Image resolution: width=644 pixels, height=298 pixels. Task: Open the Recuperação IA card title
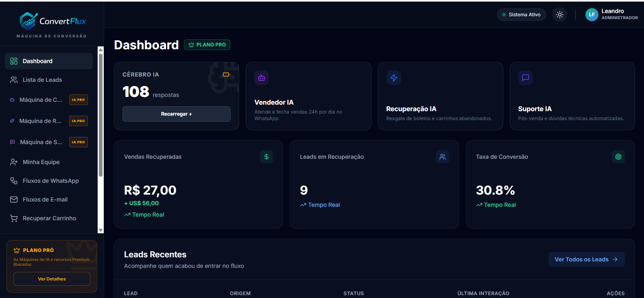[411, 109]
